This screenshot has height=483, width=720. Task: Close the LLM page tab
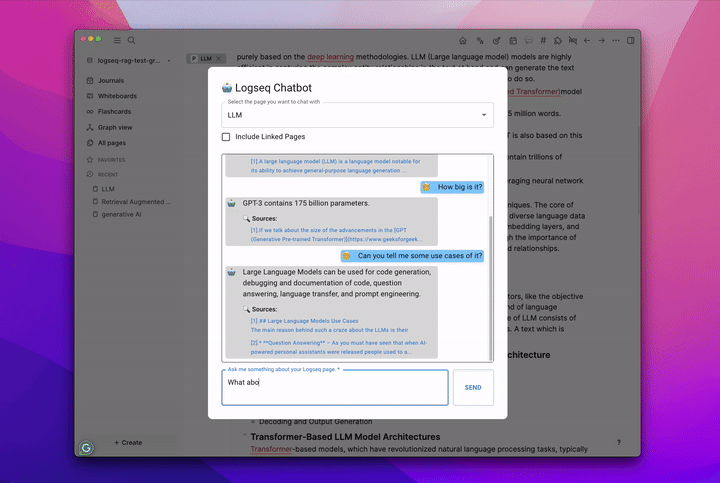click(x=219, y=58)
